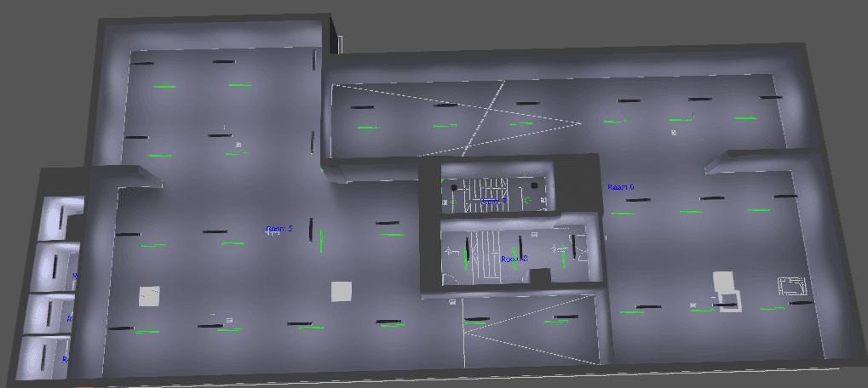Select the left black dot in upper stairwell room
868x388 pixels.
(x=454, y=186)
